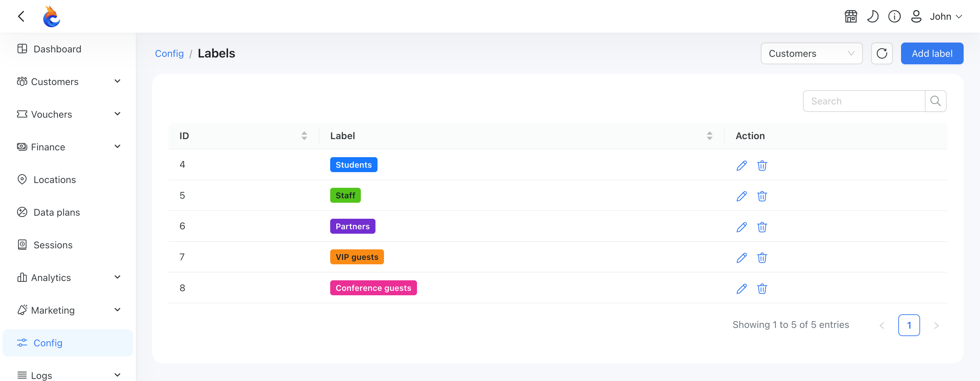Edit the Students label

tap(741, 165)
